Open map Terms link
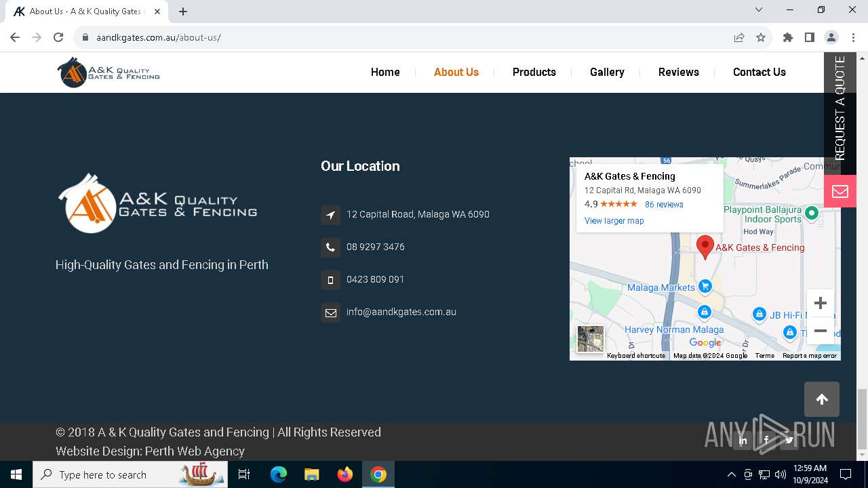Image resolution: width=868 pixels, height=488 pixels. 764,356
